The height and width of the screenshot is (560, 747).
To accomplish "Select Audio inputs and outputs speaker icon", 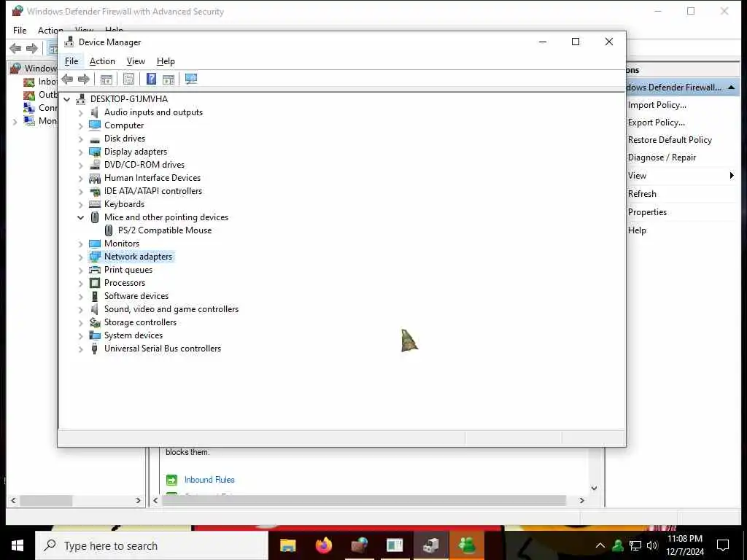I will (95, 112).
